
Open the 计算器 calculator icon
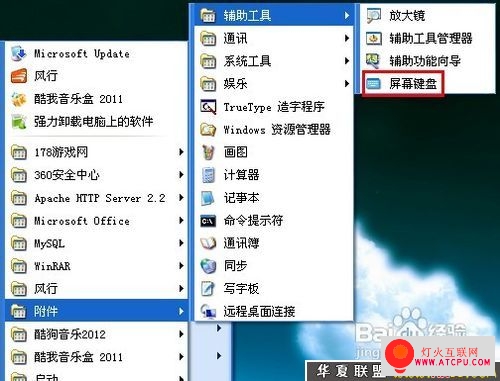[x=208, y=175]
